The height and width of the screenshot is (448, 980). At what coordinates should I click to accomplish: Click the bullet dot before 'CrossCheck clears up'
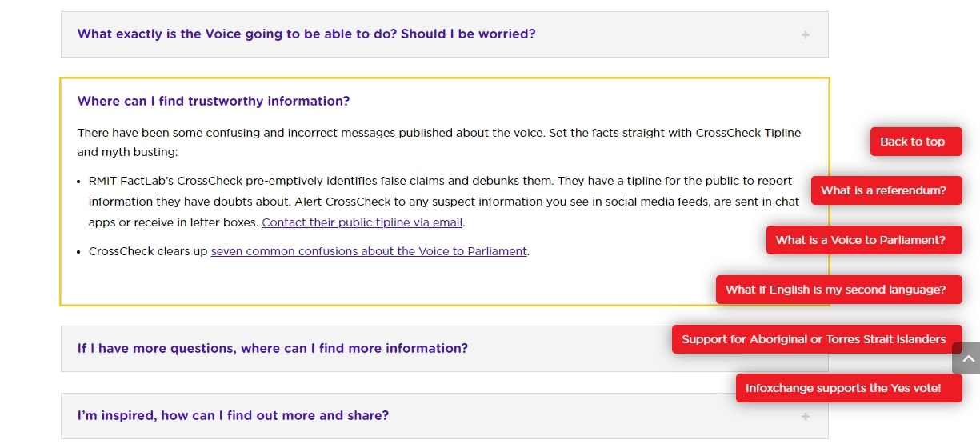[x=79, y=252]
